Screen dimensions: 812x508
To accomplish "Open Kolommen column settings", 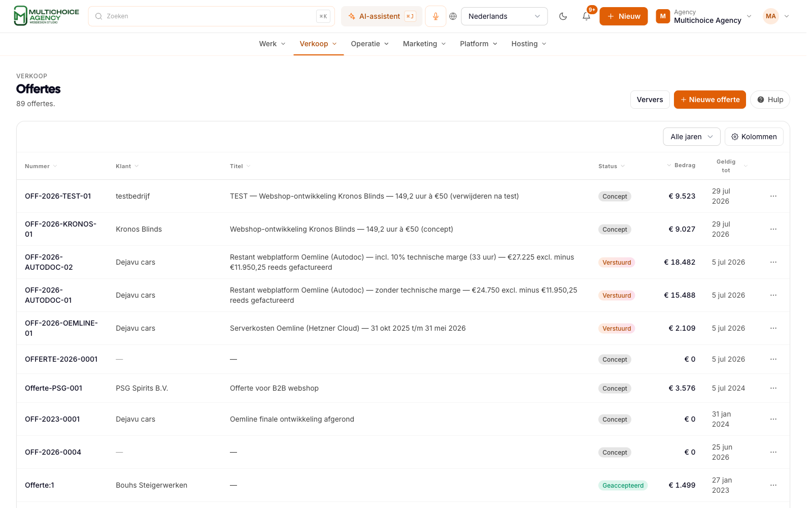I will pyautogui.click(x=754, y=137).
